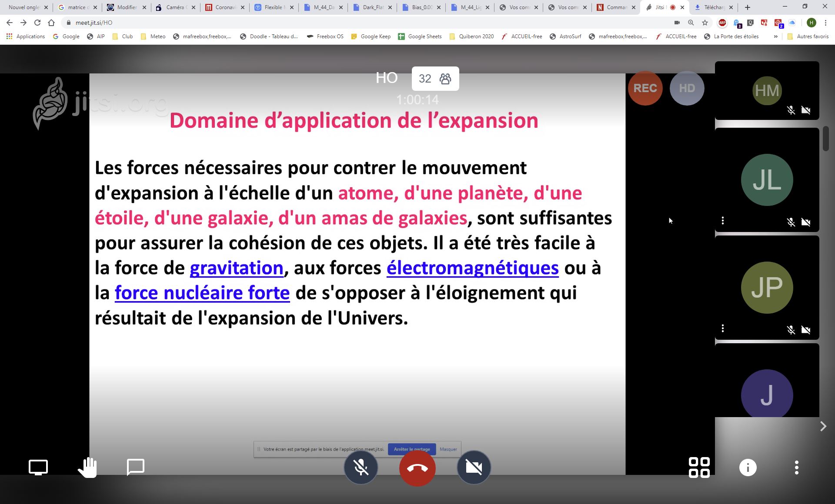This screenshot has height=504, width=835.
Task: Click the filmstrip scrollbar thumb
Action: click(x=826, y=139)
